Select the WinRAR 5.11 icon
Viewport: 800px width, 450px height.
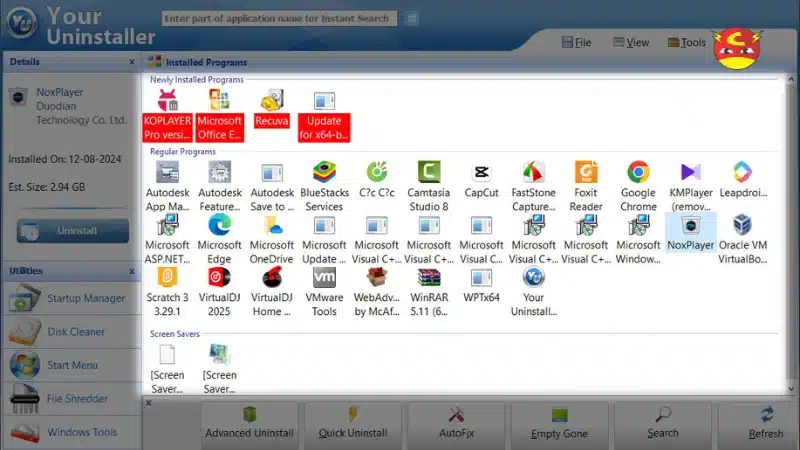click(429, 277)
